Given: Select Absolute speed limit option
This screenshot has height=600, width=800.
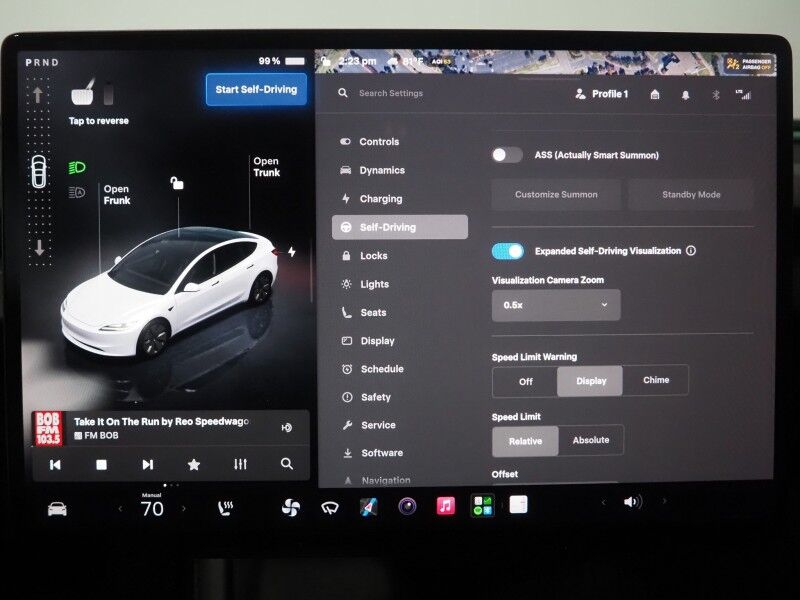Looking at the screenshot, I should tap(591, 440).
